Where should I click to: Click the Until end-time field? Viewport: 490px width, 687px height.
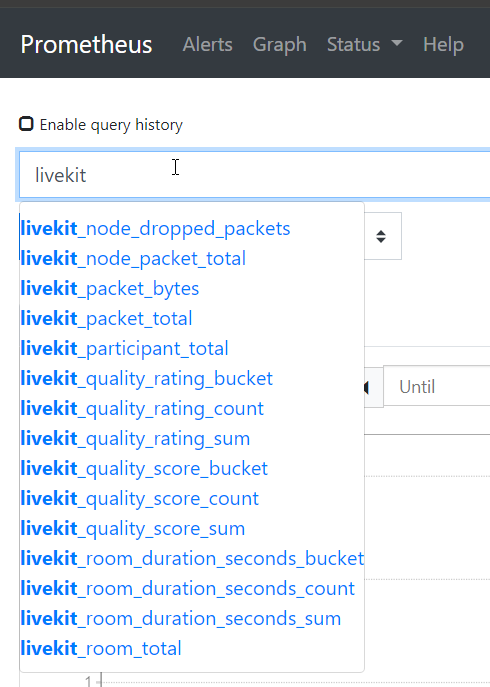(x=437, y=386)
